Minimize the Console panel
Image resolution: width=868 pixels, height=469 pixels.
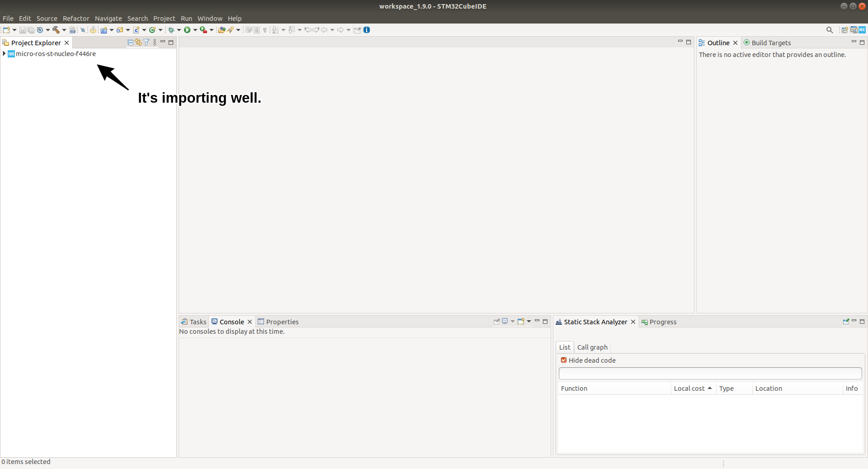(x=537, y=321)
